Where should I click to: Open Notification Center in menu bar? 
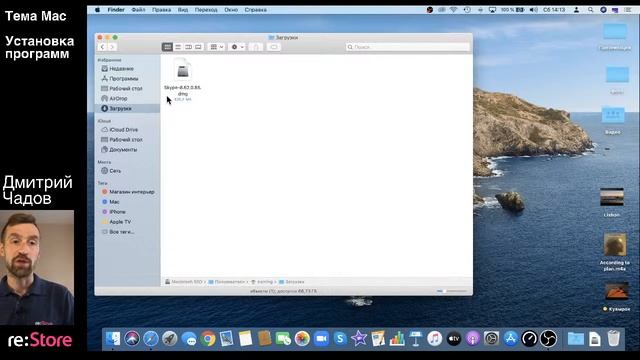[628, 10]
